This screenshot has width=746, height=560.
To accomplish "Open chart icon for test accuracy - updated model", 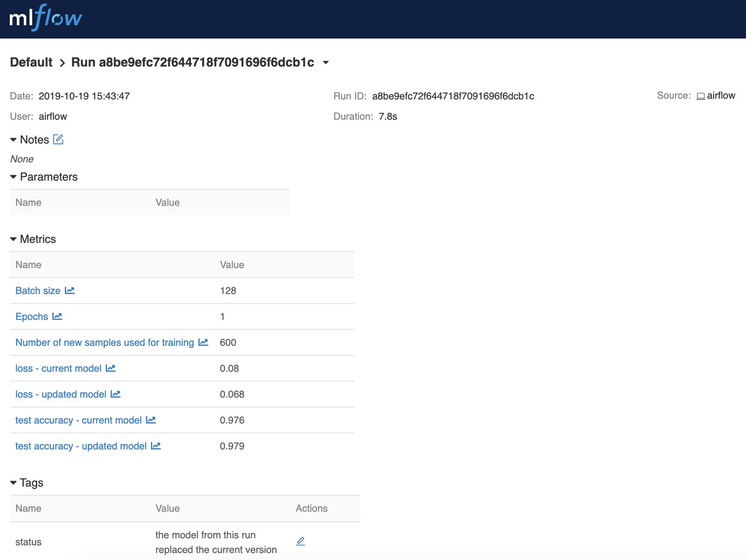I will pos(156,446).
